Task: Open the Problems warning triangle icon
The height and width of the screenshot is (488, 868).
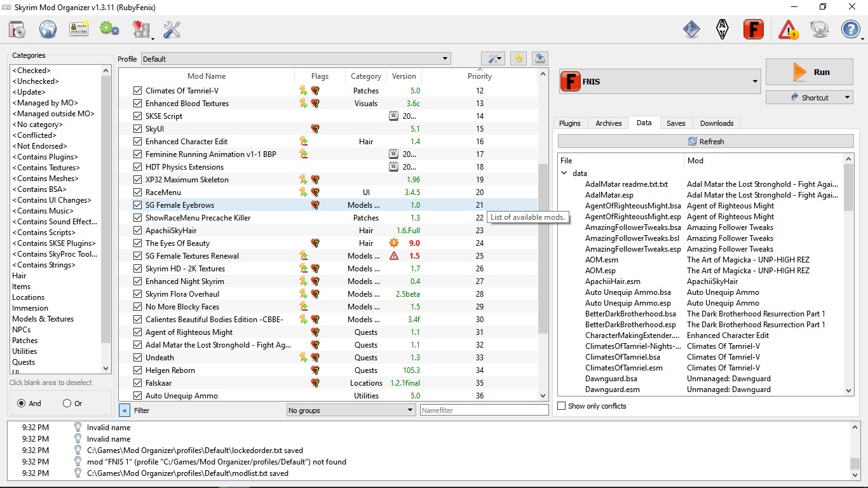Action: (x=789, y=29)
